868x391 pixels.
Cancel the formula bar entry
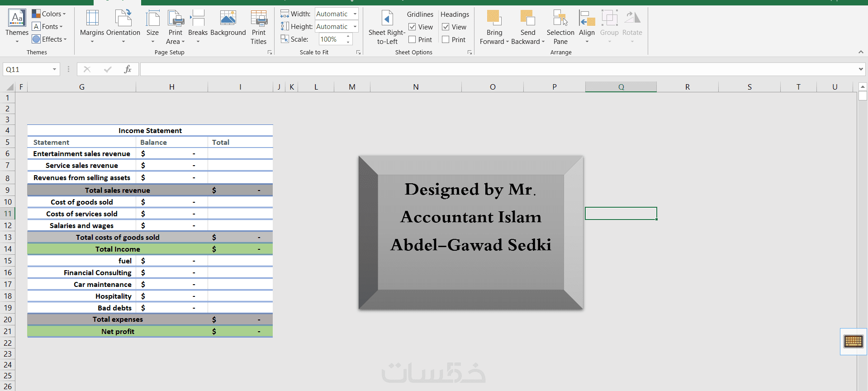pos(87,69)
